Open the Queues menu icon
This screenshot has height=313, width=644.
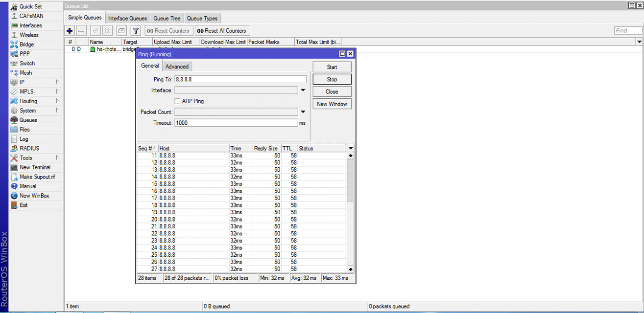coord(14,120)
